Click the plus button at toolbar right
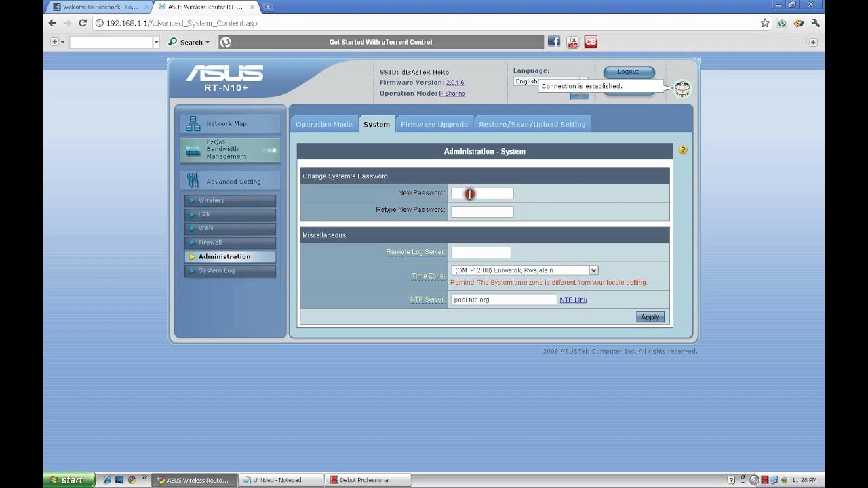The image size is (868, 488). (812, 42)
